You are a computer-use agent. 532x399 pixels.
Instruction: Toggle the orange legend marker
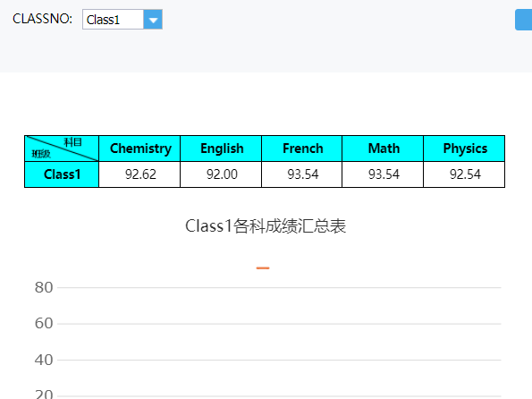tap(263, 268)
